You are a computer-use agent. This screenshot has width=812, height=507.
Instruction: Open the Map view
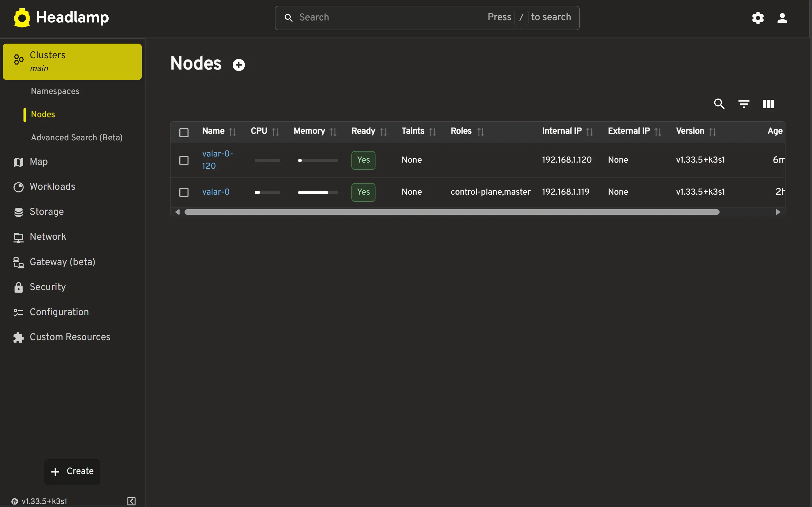click(39, 162)
